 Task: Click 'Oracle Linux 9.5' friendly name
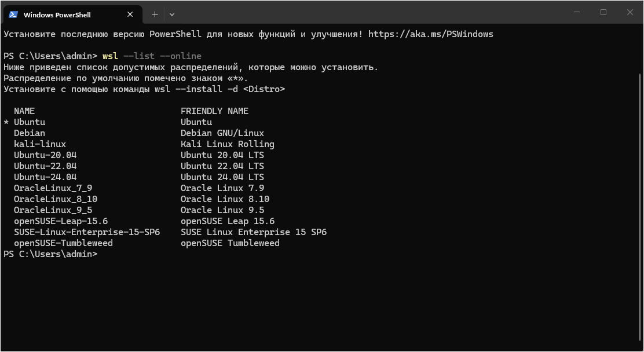pyautogui.click(x=222, y=210)
